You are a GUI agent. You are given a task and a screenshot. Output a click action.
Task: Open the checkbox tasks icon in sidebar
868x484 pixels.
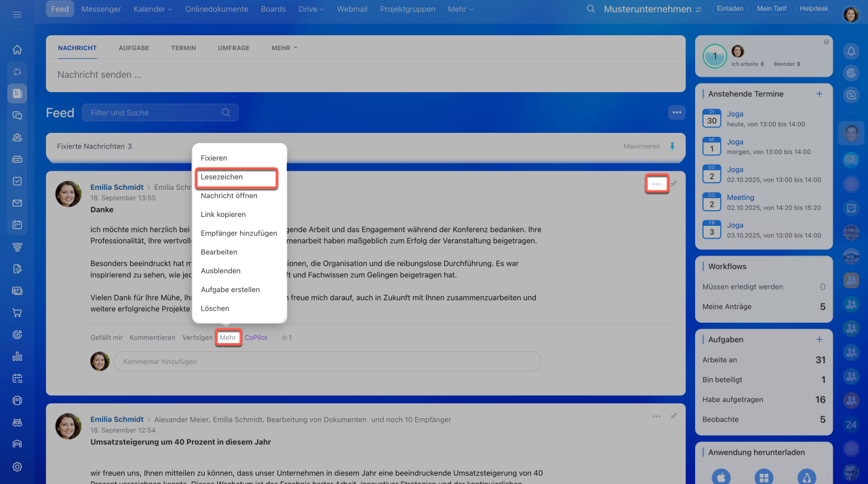[x=17, y=181]
